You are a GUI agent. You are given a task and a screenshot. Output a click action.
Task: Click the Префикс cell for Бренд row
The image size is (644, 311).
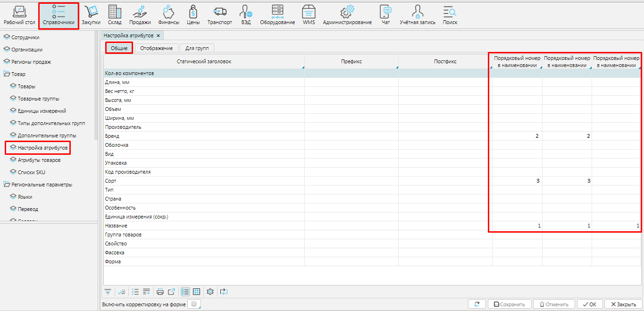click(351, 136)
